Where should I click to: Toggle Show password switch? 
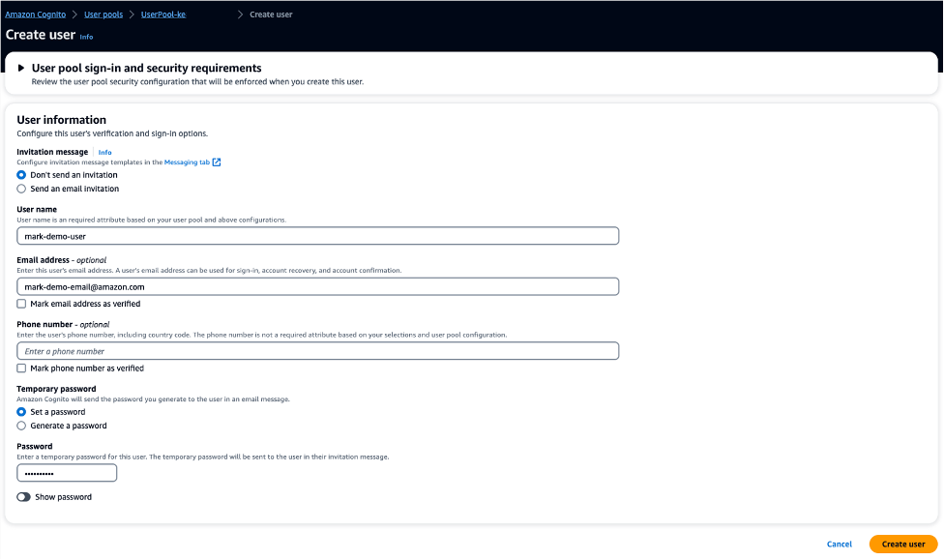point(25,496)
